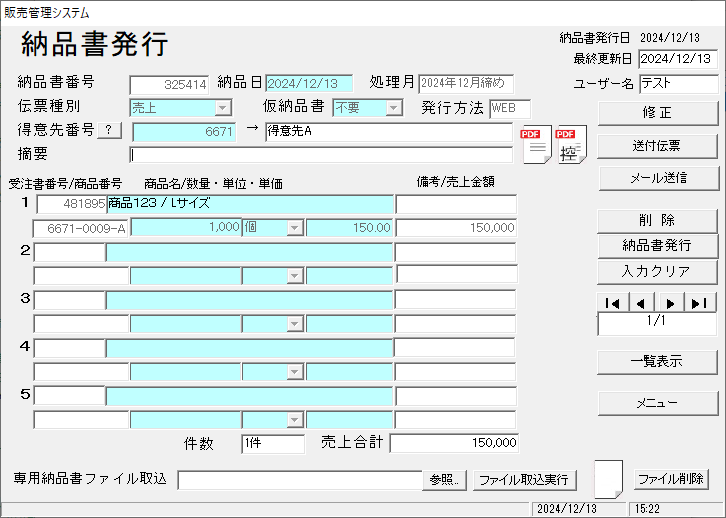Browse for a file with 参照..
Screen dimensions: 726x518
(444, 480)
